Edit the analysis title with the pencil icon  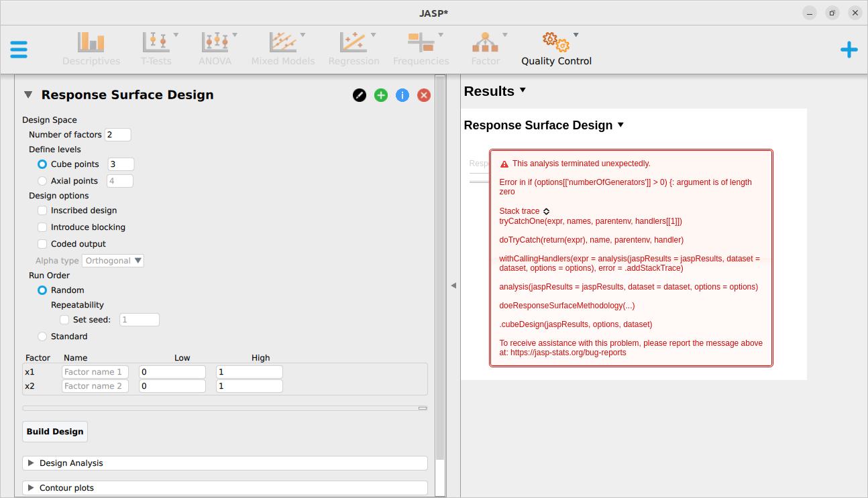[x=359, y=95]
